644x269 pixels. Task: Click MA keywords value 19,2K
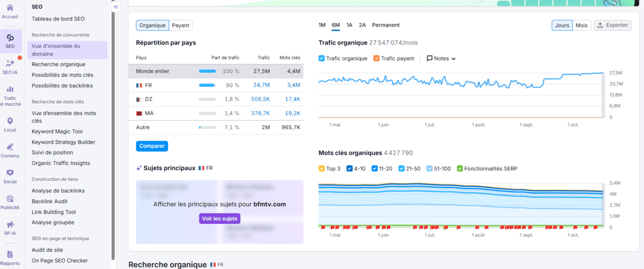click(x=292, y=113)
